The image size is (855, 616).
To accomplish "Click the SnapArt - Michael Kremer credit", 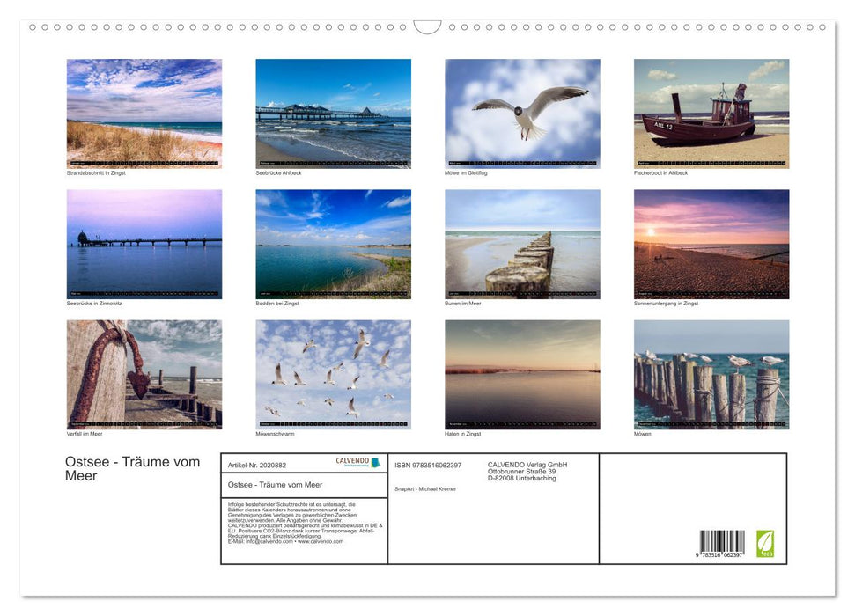I will [426, 488].
